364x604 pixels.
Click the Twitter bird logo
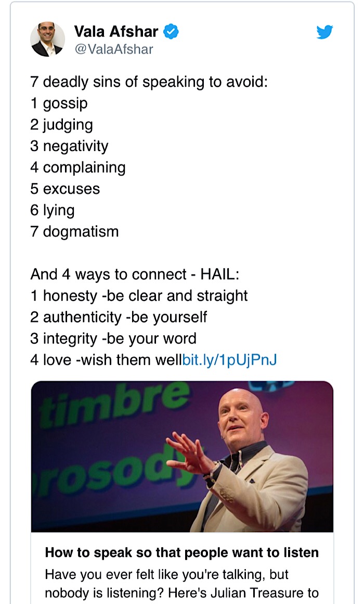tap(324, 32)
